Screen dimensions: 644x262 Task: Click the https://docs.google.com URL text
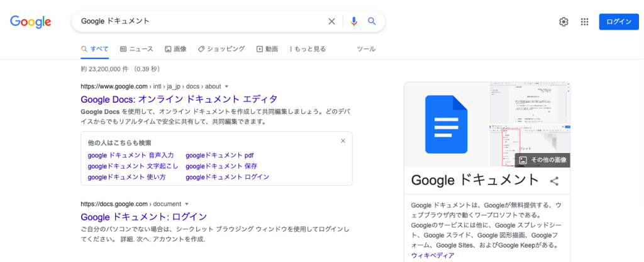click(x=114, y=203)
